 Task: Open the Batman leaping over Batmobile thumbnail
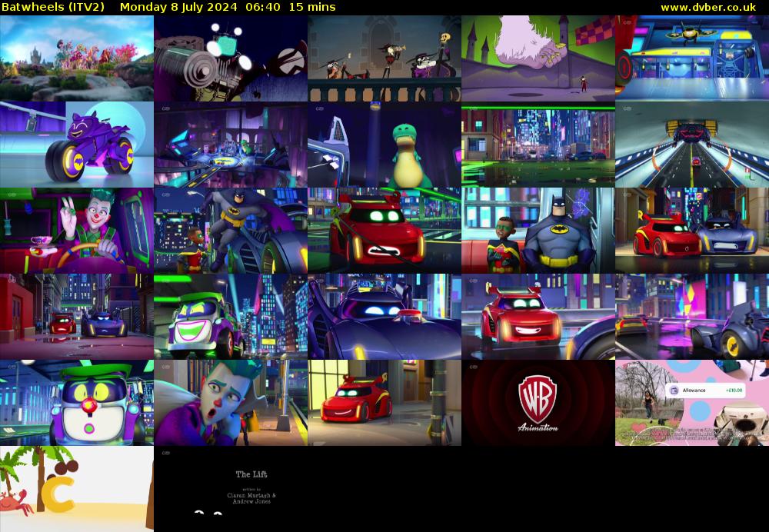(231, 231)
